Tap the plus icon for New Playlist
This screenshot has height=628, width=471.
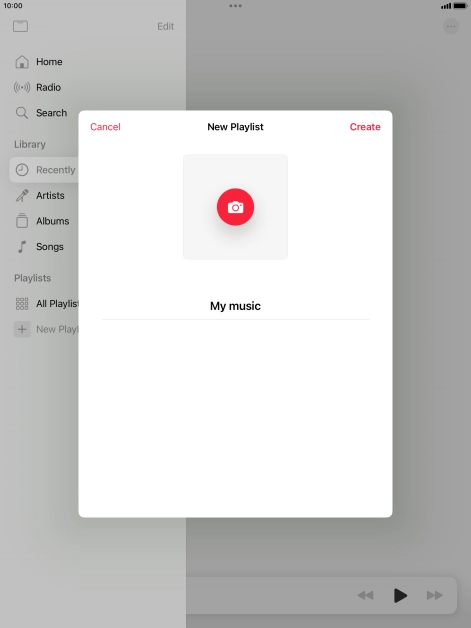(x=22, y=329)
